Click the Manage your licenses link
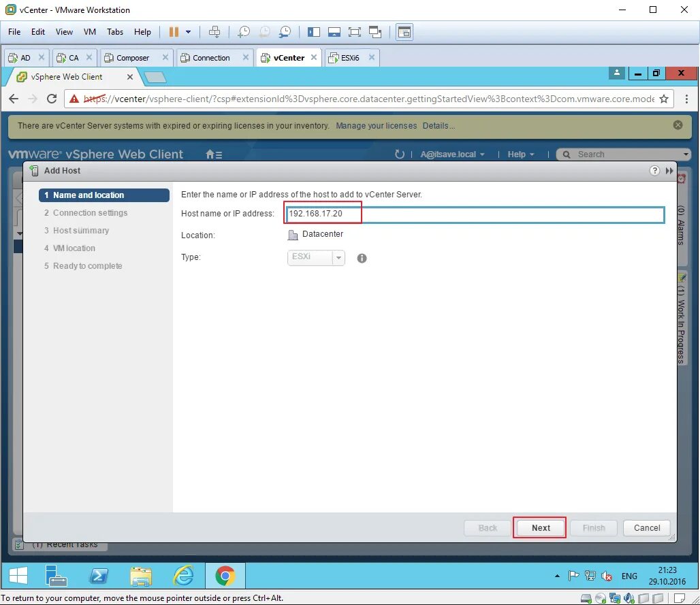 point(376,126)
